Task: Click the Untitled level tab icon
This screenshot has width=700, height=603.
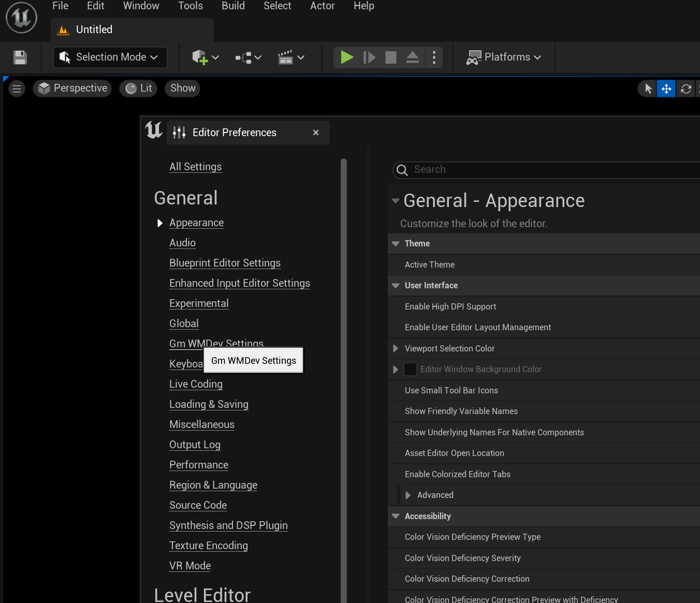Action: click(x=63, y=30)
